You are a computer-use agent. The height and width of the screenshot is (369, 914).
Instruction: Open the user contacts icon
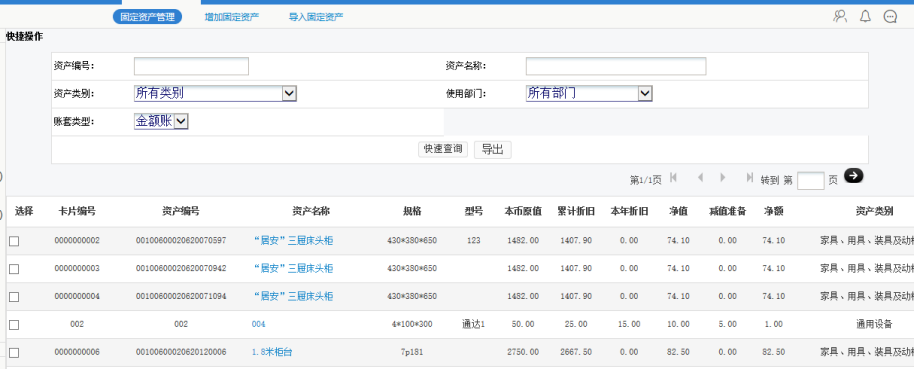[840, 17]
